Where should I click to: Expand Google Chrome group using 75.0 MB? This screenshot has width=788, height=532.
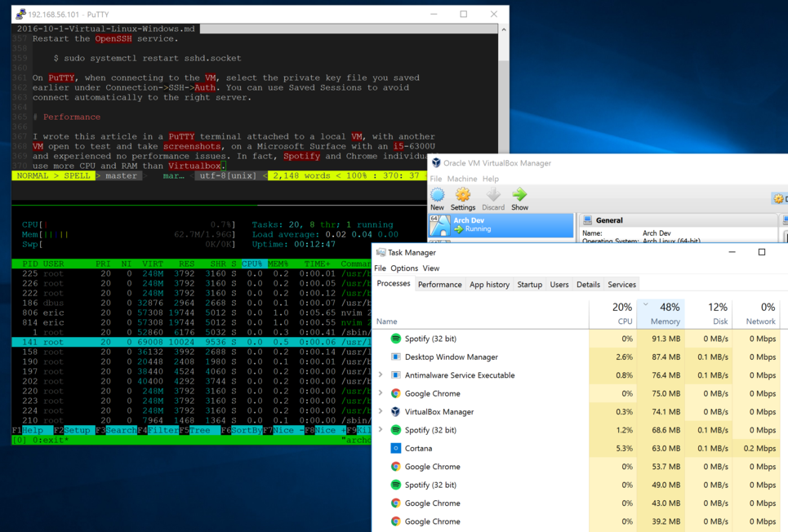[381, 392]
